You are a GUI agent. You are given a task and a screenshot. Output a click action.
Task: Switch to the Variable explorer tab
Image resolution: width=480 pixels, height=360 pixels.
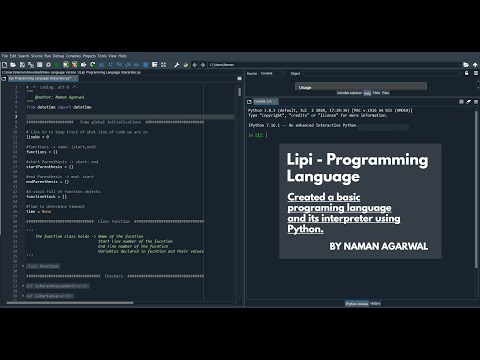coord(349,93)
